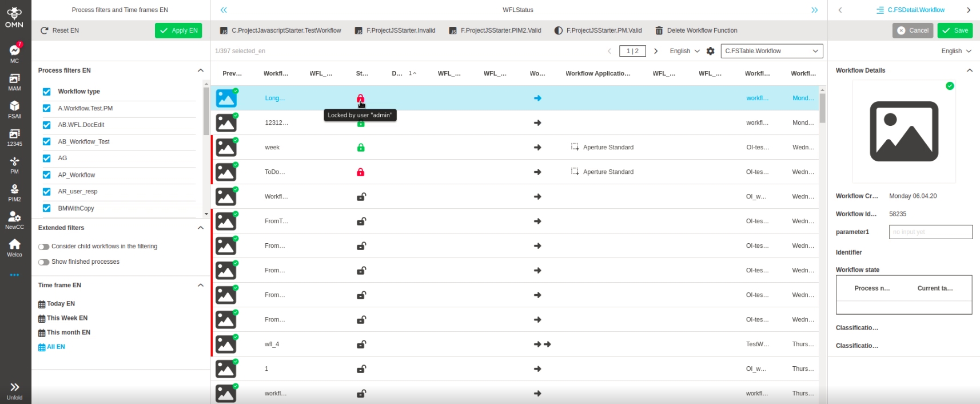Screen dimensions: 980x404
Task: Select the This Week EN time frame
Action: pyautogui.click(x=66, y=318)
